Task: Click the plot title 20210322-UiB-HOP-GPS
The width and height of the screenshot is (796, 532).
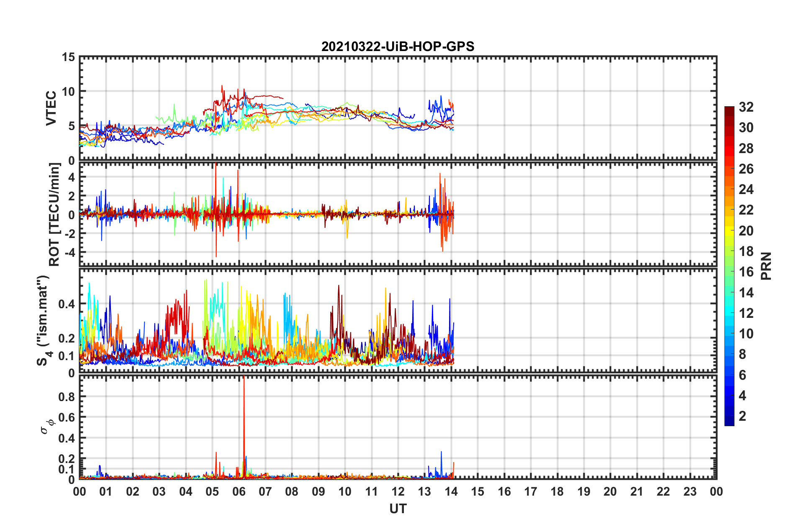Action: (398, 46)
